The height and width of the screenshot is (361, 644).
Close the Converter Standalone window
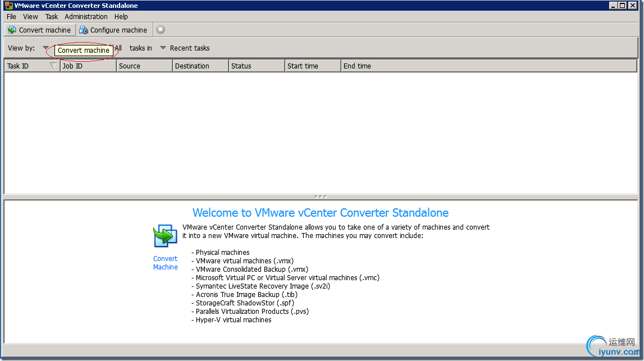pos(633,6)
